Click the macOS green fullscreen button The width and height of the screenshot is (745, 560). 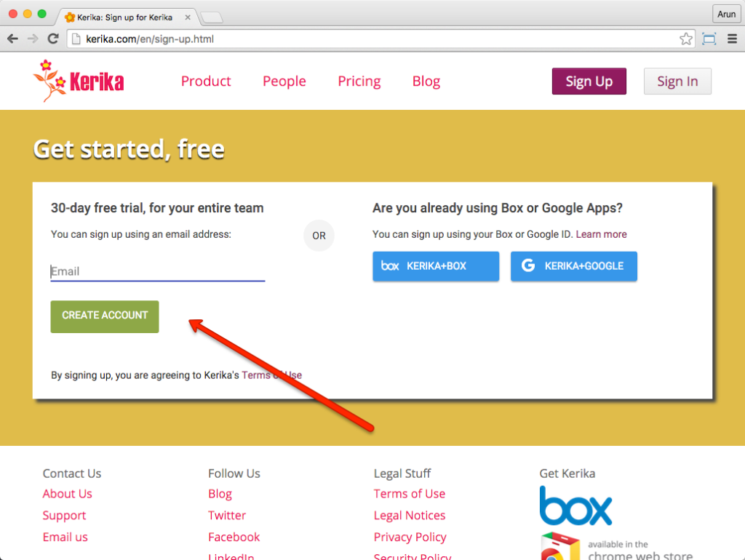[42, 14]
